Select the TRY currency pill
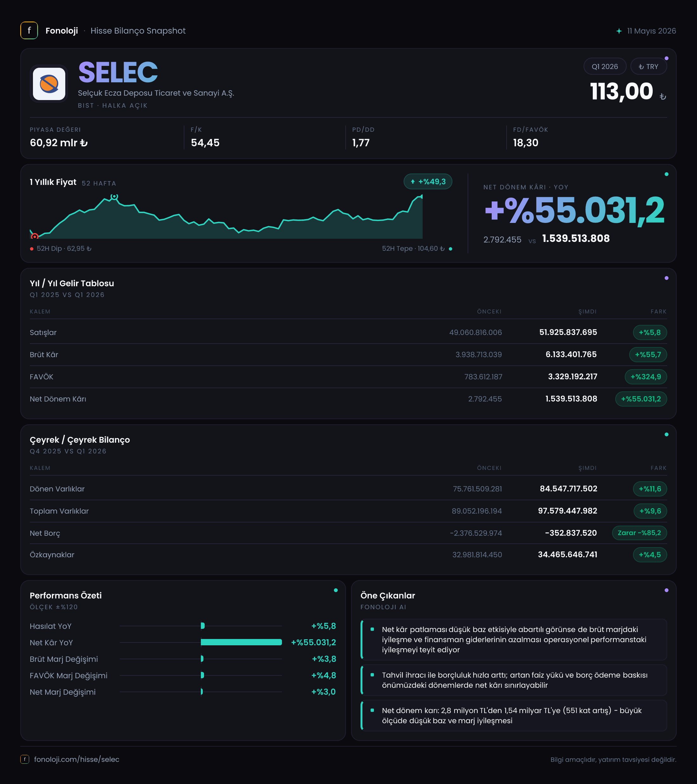This screenshot has height=784, width=697. 649,66
